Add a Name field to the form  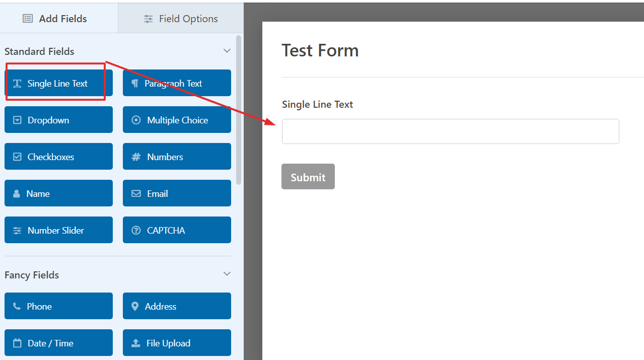coord(58,193)
